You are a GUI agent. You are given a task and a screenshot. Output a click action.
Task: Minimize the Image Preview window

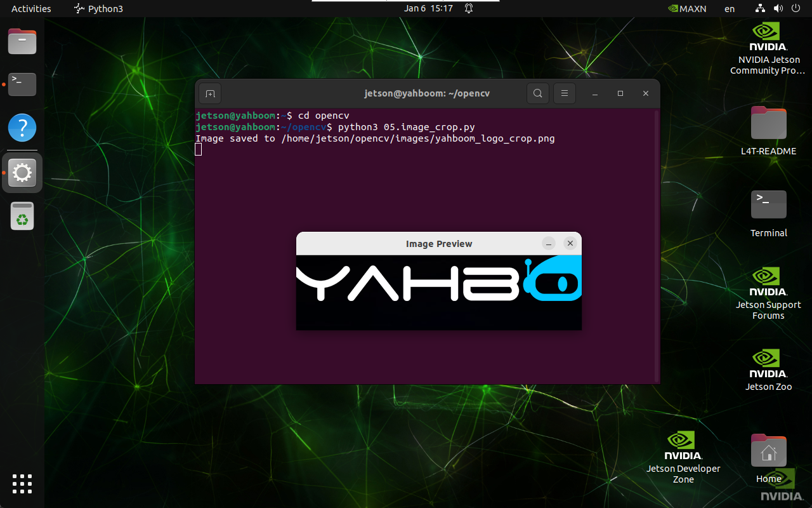point(549,243)
